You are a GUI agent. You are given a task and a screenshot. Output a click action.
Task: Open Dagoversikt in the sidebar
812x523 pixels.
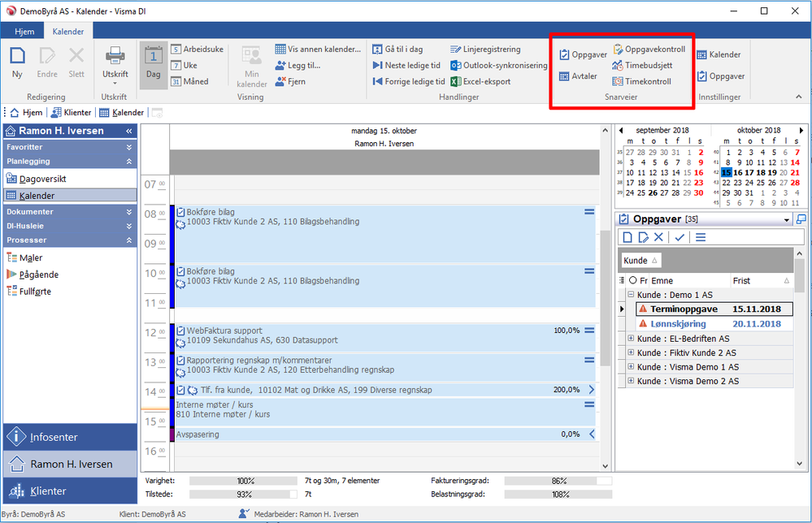pyautogui.click(x=70, y=179)
